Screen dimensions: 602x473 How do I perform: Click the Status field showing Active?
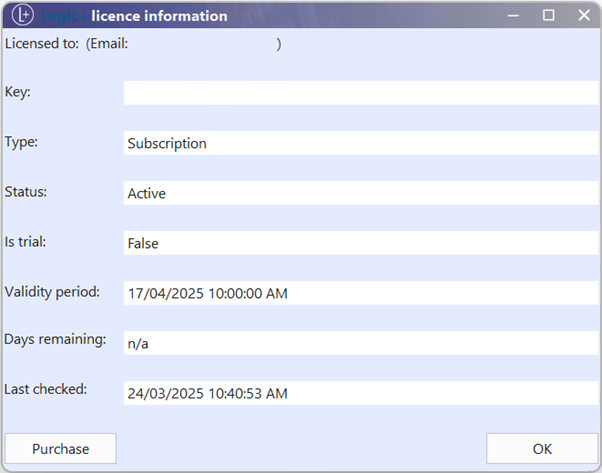[360, 193]
